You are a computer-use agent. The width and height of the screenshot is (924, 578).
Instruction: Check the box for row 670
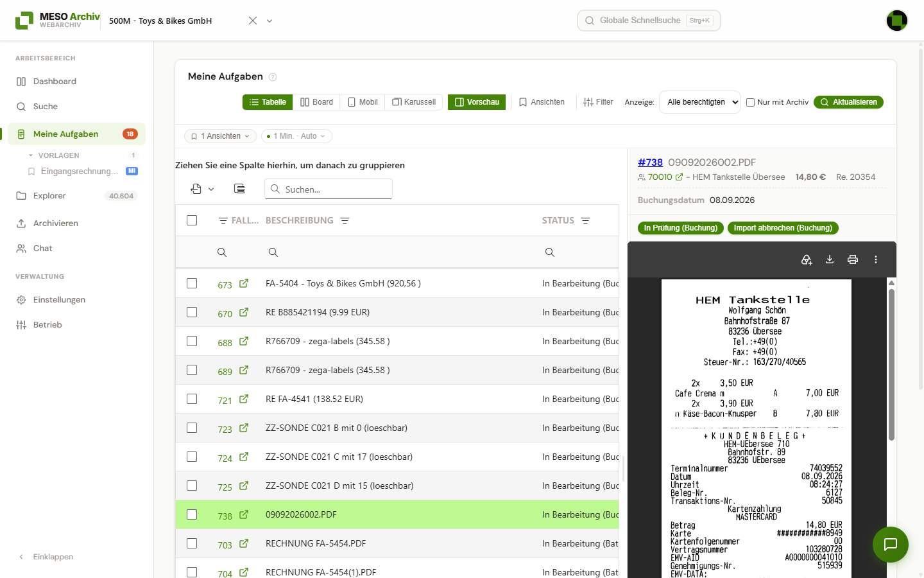click(x=192, y=312)
